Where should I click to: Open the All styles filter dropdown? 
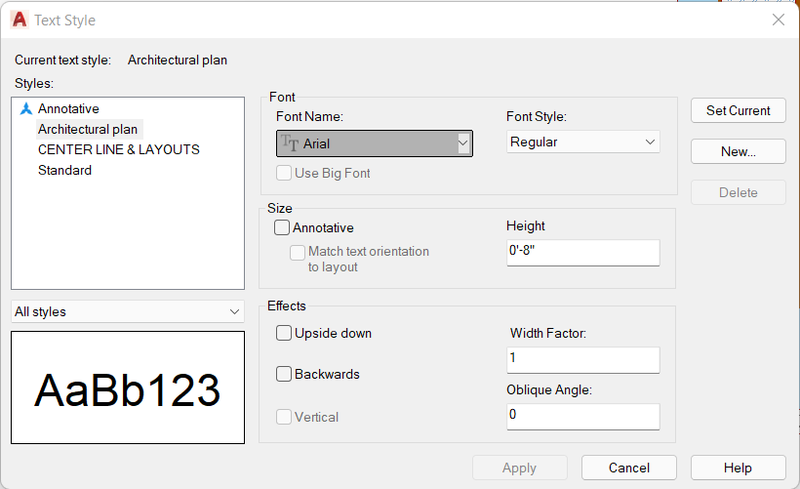pos(128,311)
